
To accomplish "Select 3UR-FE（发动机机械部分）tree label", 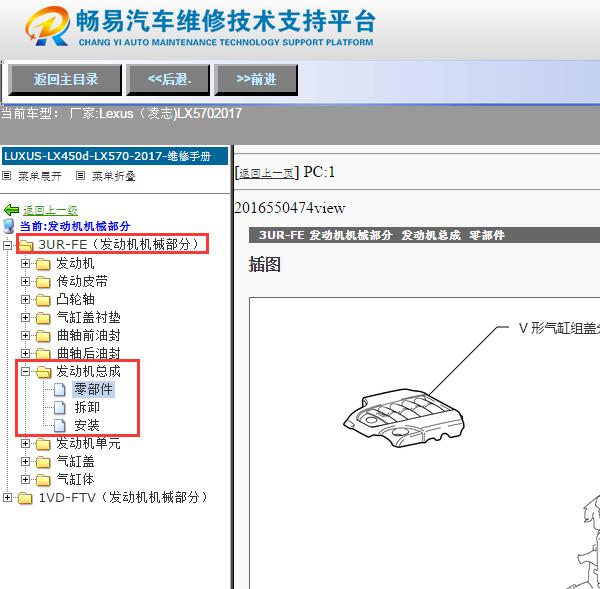I will pyautogui.click(x=119, y=244).
